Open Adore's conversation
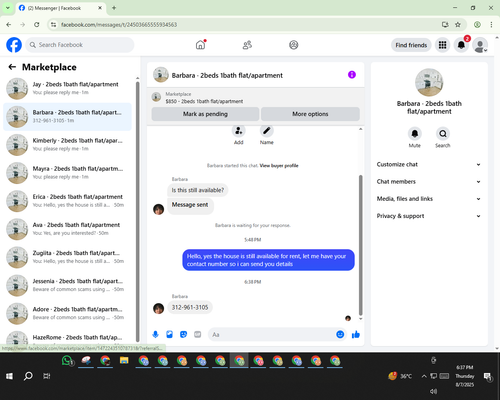Screen dimensions: 500x400 pyautogui.click(x=67, y=313)
